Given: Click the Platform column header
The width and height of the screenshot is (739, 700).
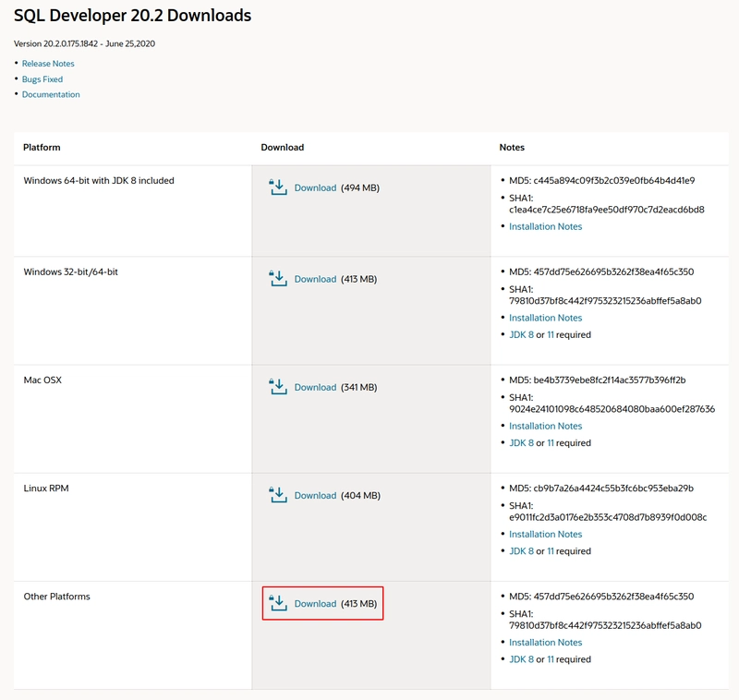Looking at the screenshot, I should 42,148.
